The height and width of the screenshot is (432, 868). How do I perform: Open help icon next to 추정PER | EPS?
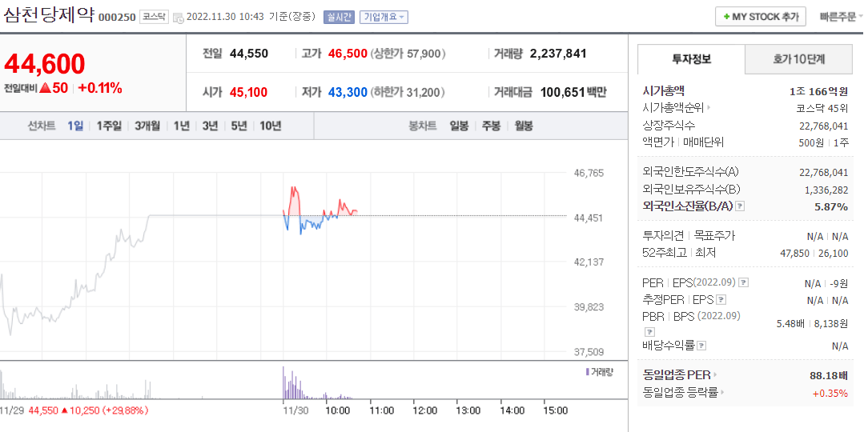click(721, 300)
